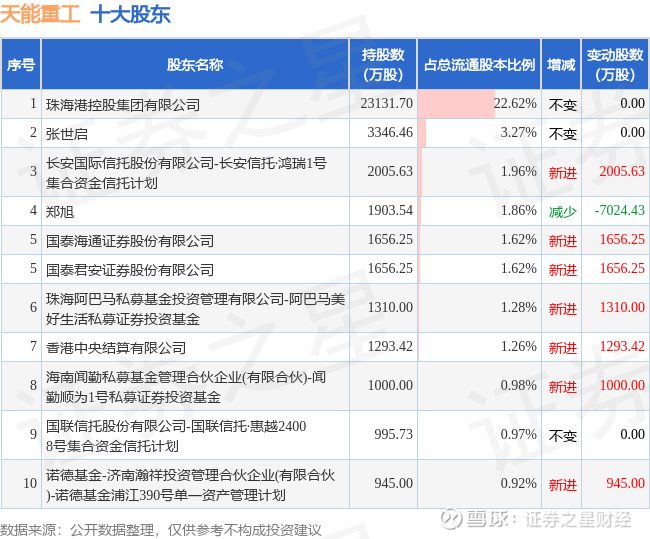Click the 1.86% ratio cell
The image size is (650, 539).
point(479,211)
